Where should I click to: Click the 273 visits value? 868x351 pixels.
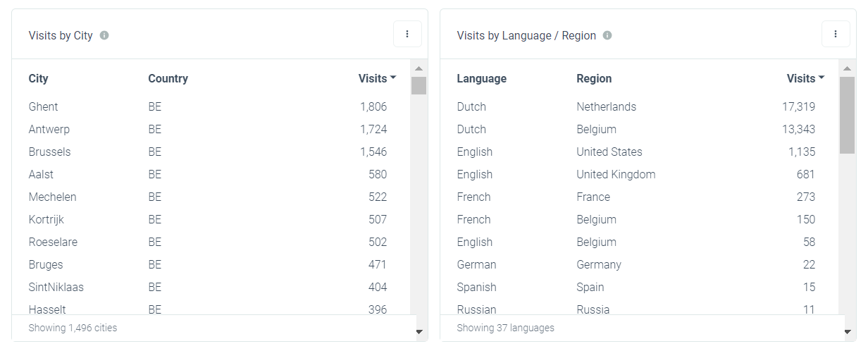[806, 197]
